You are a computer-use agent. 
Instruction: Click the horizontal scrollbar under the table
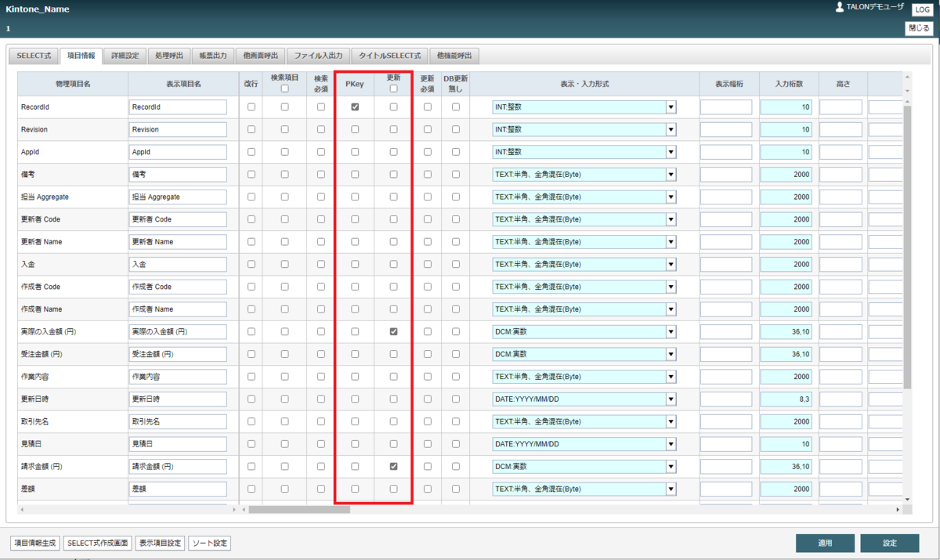click(299, 509)
